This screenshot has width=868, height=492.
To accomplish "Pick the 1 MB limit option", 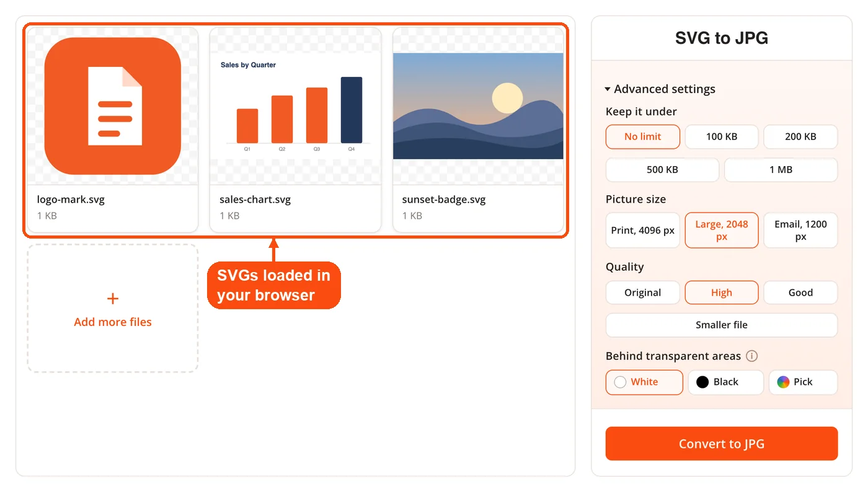I will point(781,170).
